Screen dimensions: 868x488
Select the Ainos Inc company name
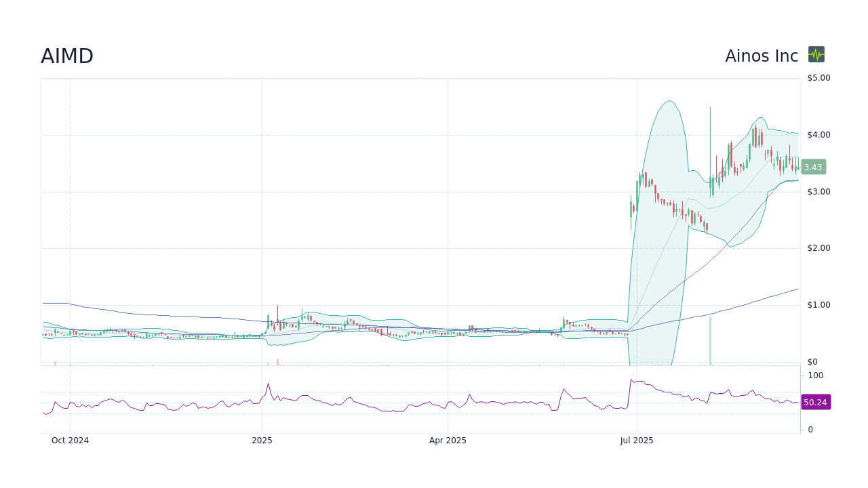click(x=761, y=56)
